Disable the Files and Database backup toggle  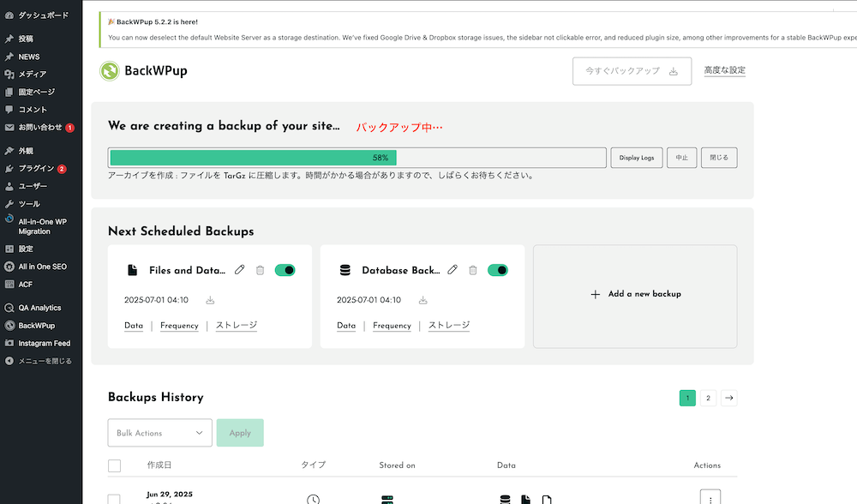[285, 270]
